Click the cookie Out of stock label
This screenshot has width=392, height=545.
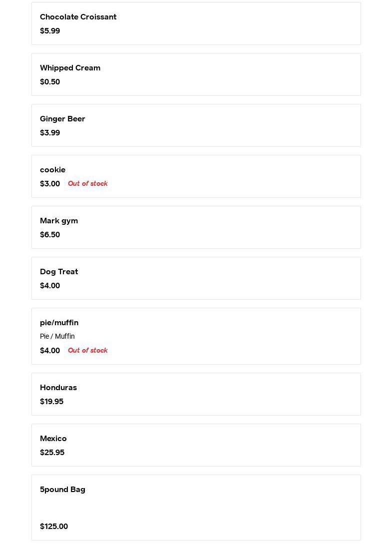pos(87,184)
